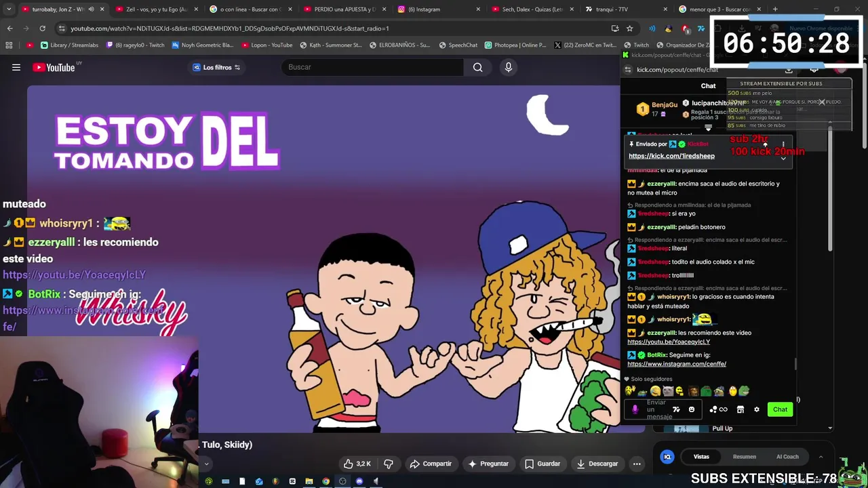Viewport: 868px width, 488px height.
Task: Click the Descargar download button
Action: coord(597,464)
